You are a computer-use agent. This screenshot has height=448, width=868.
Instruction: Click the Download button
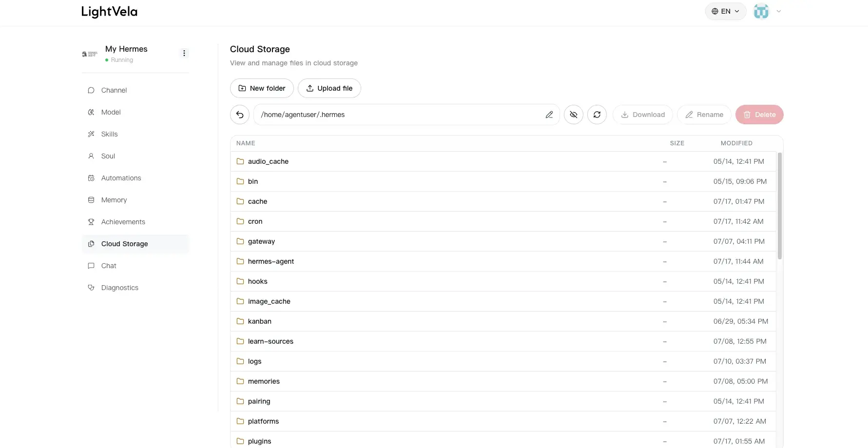(x=643, y=115)
